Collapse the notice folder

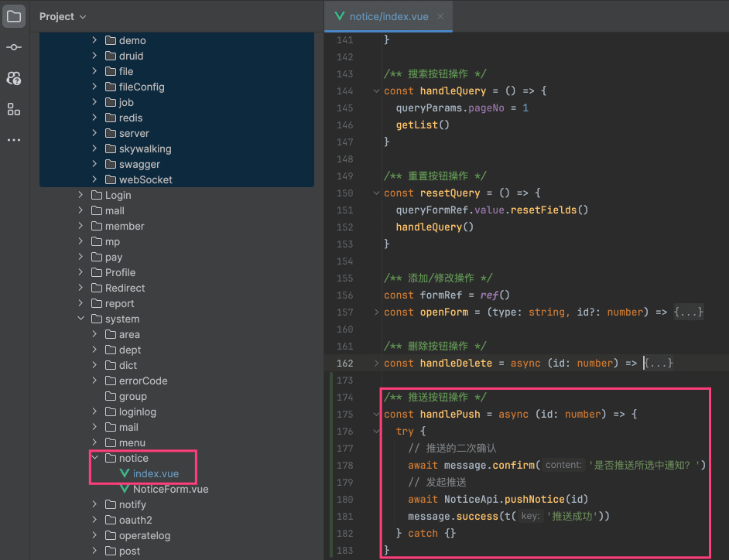pyautogui.click(x=94, y=458)
